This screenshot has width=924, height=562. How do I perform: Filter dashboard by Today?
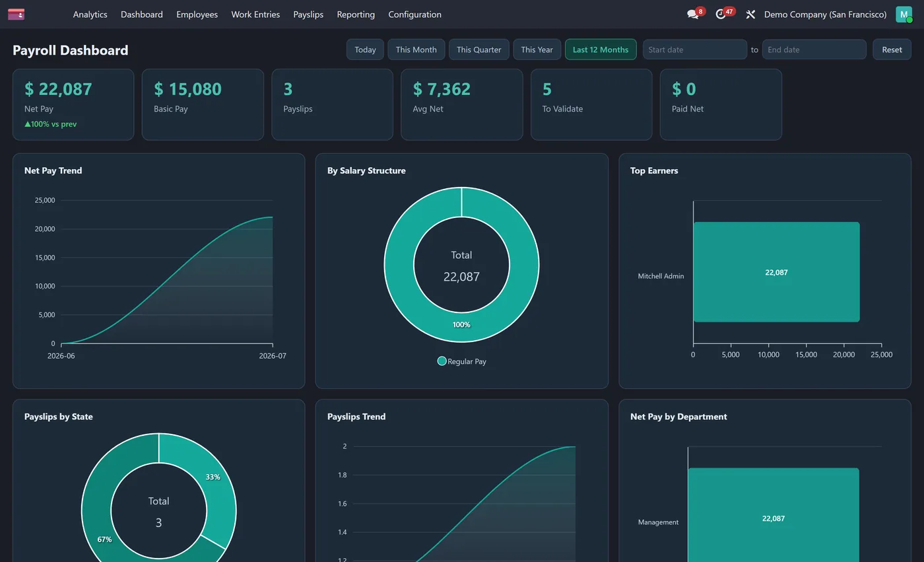tap(365, 50)
